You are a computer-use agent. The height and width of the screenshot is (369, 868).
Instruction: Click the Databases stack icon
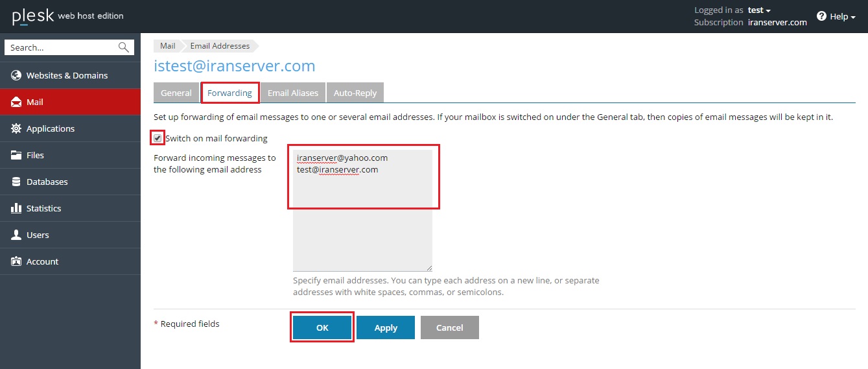[16, 182]
